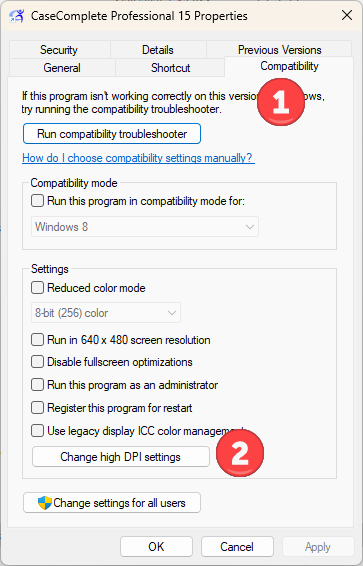Open the compatibility settings manual help link
This screenshot has width=363, height=566.
pyautogui.click(x=139, y=158)
